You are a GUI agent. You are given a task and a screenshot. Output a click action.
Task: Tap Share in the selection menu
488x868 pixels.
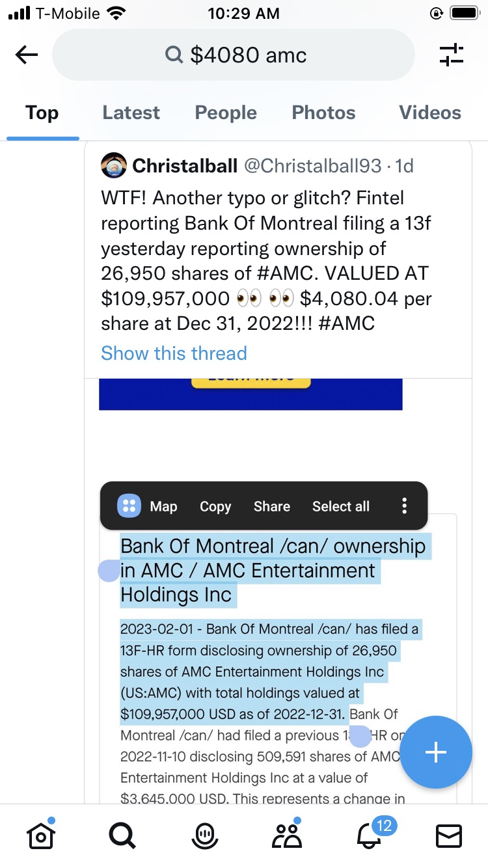click(x=272, y=506)
